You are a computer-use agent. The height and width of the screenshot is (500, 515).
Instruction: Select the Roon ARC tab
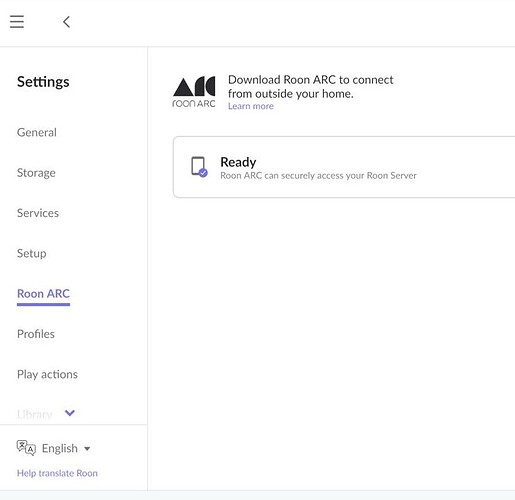pyautogui.click(x=43, y=294)
